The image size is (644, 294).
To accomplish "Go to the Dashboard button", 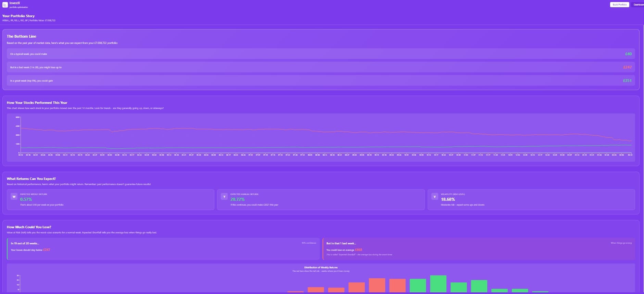I will [639, 5].
